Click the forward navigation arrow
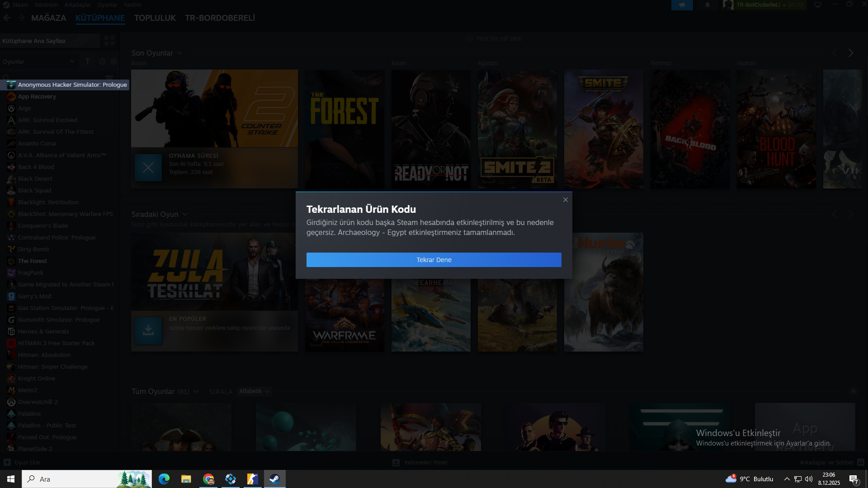 (x=21, y=18)
